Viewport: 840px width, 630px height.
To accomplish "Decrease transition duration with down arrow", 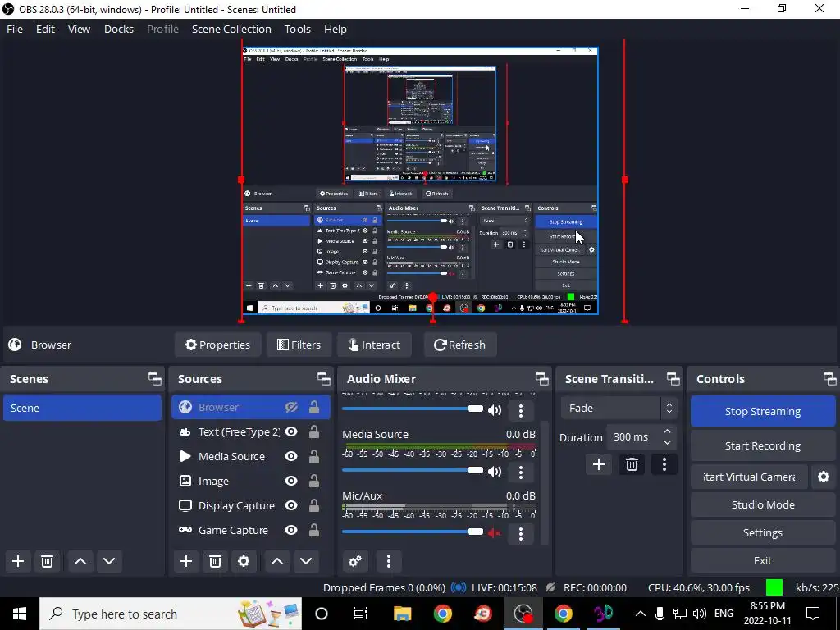I will [667, 442].
